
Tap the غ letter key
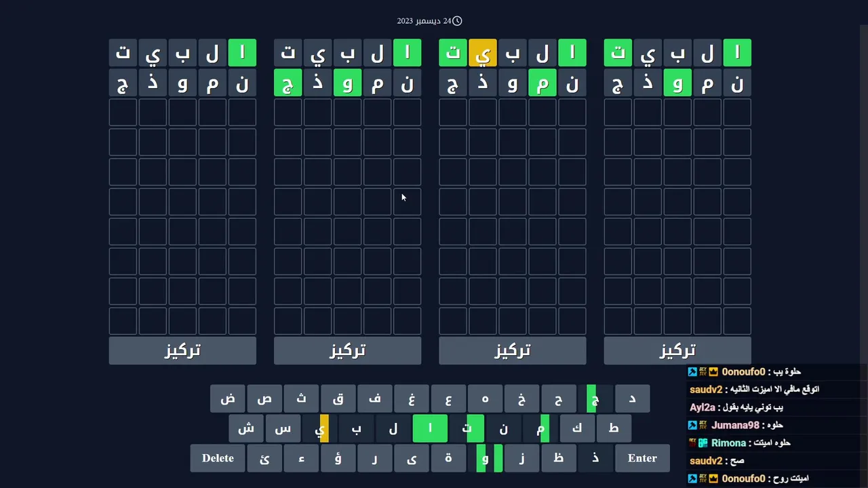[411, 399]
